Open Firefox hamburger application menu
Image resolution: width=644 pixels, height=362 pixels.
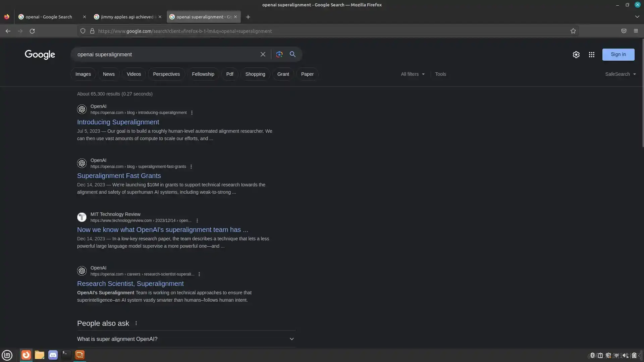pyautogui.click(x=636, y=31)
